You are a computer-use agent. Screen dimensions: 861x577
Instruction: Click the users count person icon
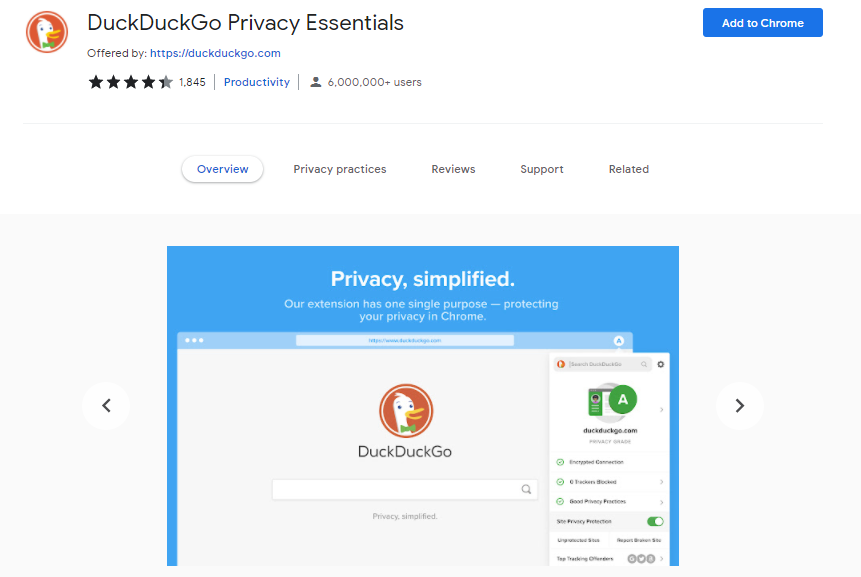click(316, 82)
